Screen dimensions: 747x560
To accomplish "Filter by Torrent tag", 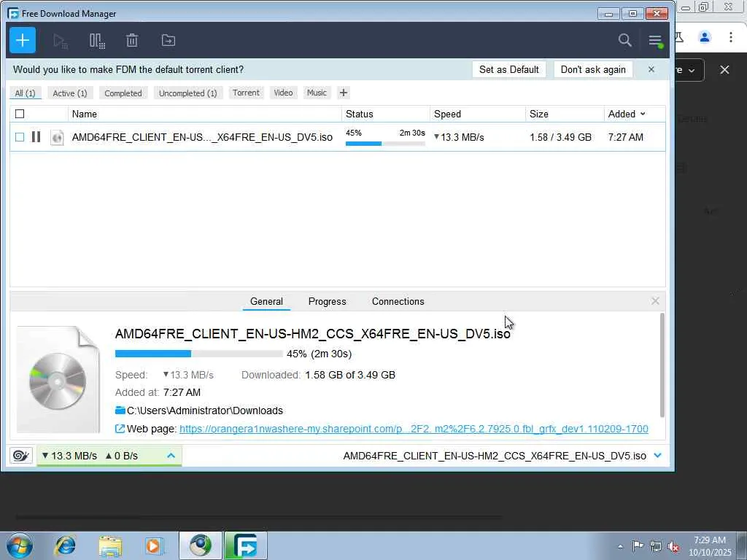I will [x=247, y=93].
